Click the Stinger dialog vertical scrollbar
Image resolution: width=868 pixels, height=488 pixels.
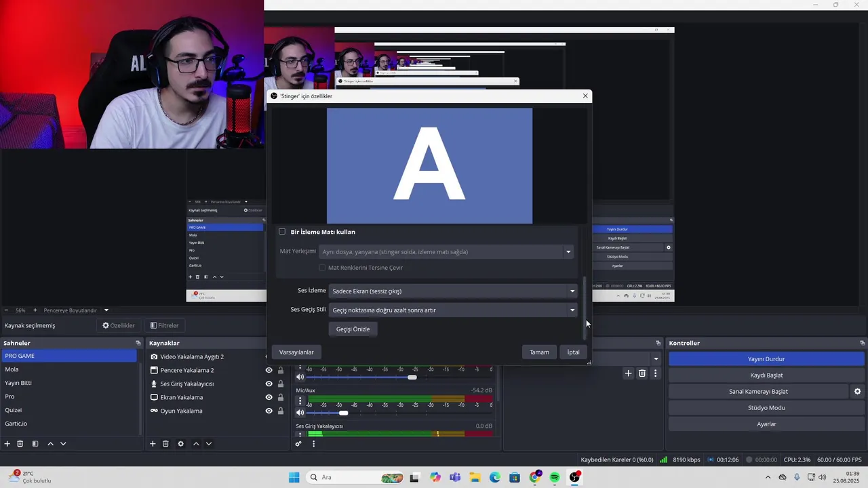(585, 308)
